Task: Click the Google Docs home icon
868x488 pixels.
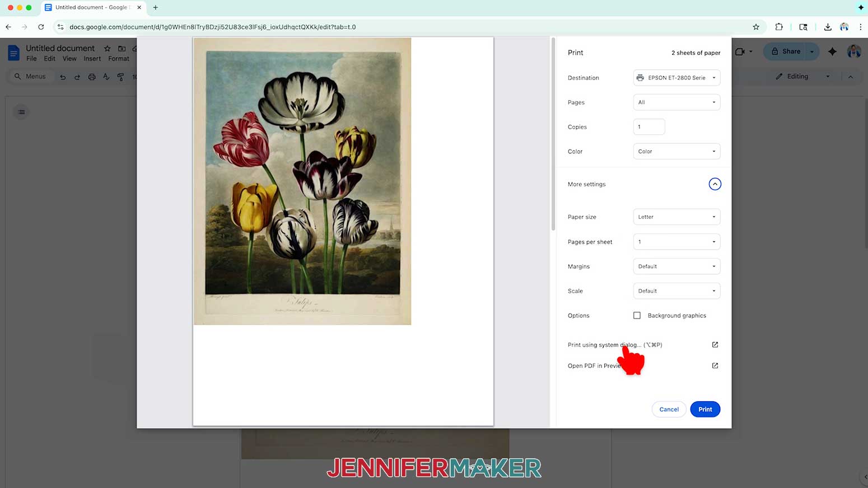Action: coord(13,53)
